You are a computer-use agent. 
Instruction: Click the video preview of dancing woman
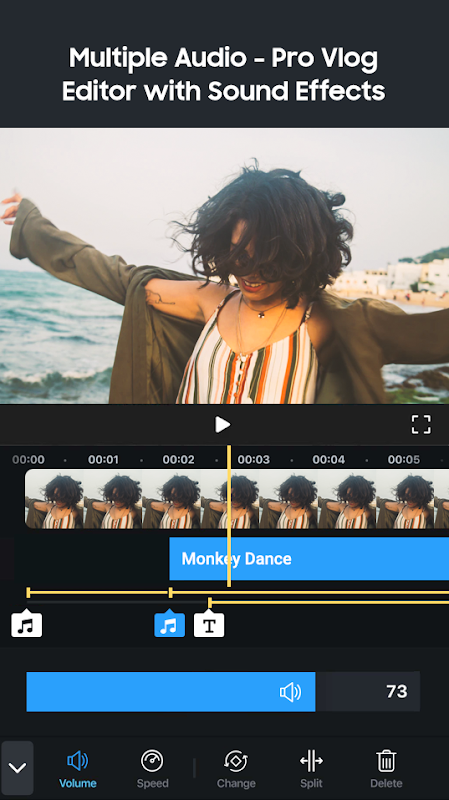coord(224,266)
